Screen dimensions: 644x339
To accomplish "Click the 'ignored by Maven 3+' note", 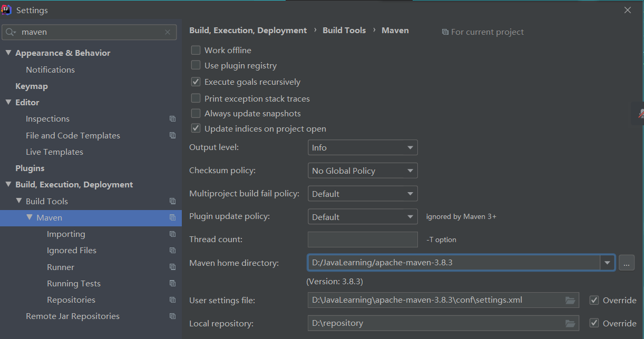I will tap(461, 217).
